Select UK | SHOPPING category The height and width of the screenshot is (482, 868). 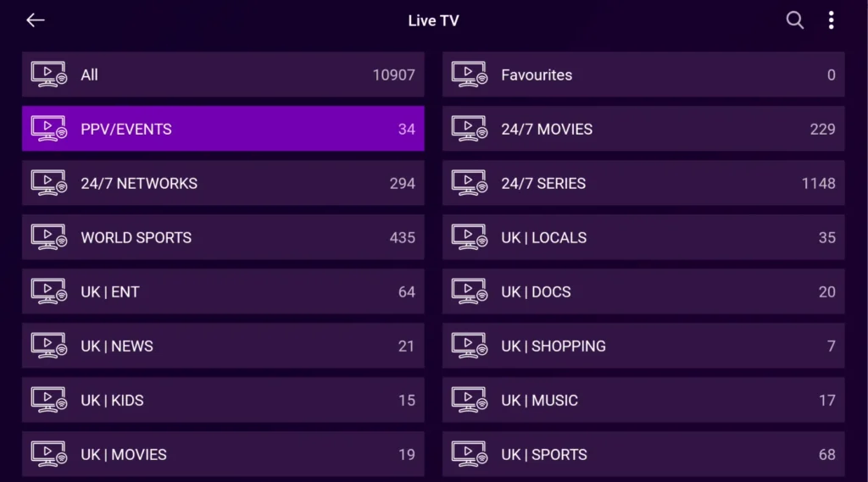click(x=643, y=346)
